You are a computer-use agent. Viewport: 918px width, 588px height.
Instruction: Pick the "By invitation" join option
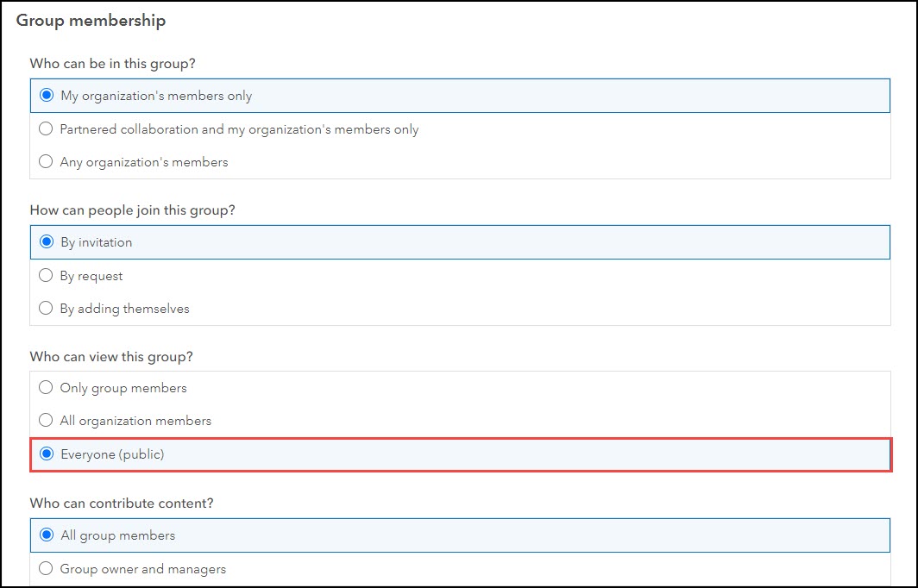(x=47, y=242)
